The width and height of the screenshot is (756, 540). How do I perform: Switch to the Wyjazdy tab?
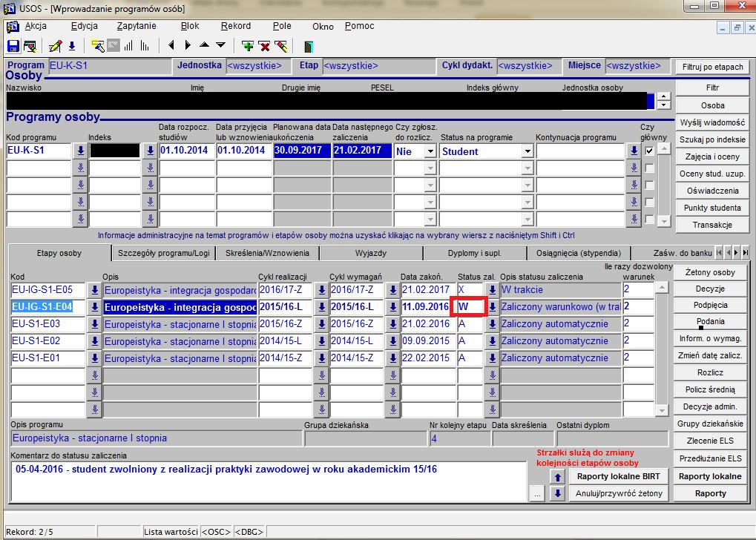(x=371, y=253)
